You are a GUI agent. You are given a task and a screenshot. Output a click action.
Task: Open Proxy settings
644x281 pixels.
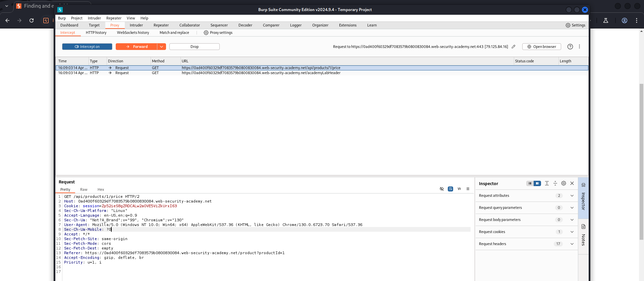(218, 33)
